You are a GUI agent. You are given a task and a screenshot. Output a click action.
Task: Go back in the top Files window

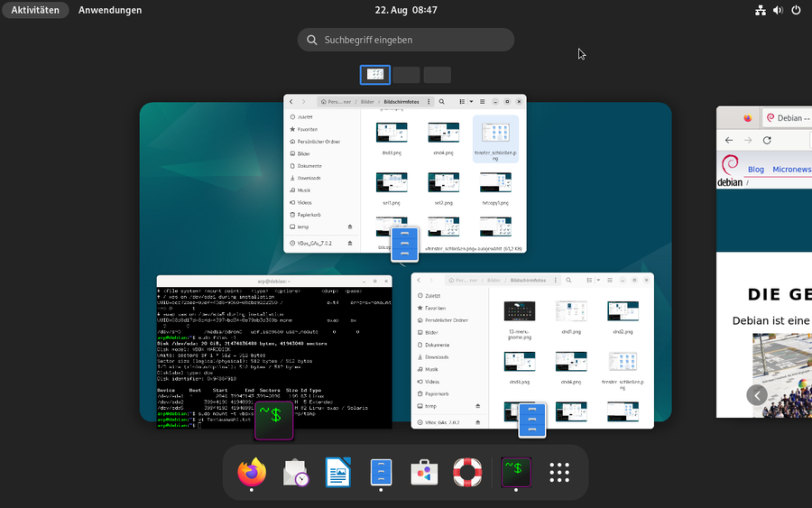291,101
